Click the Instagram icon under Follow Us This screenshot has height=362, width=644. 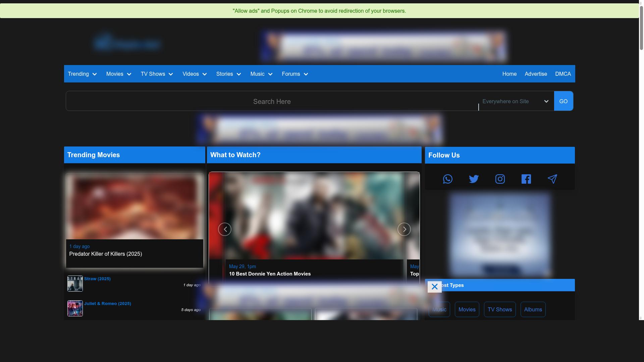click(500, 179)
